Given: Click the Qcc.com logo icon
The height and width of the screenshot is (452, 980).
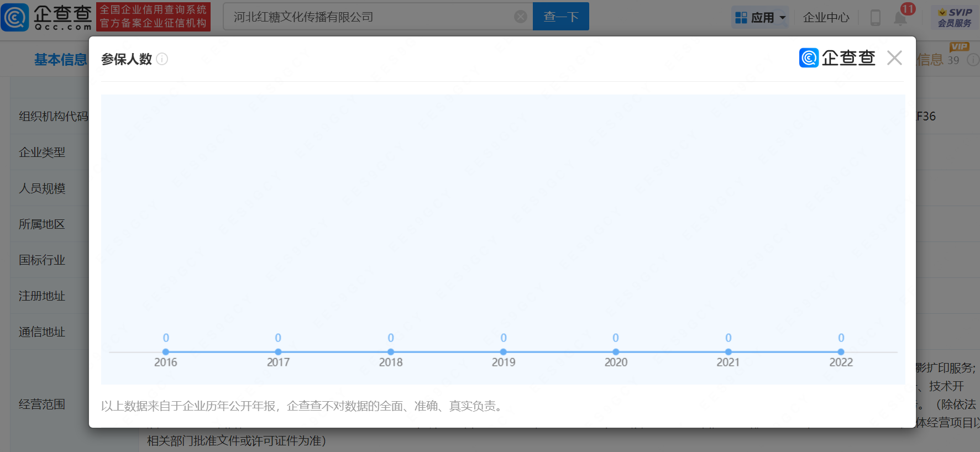Looking at the screenshot, I should [15, 17].
